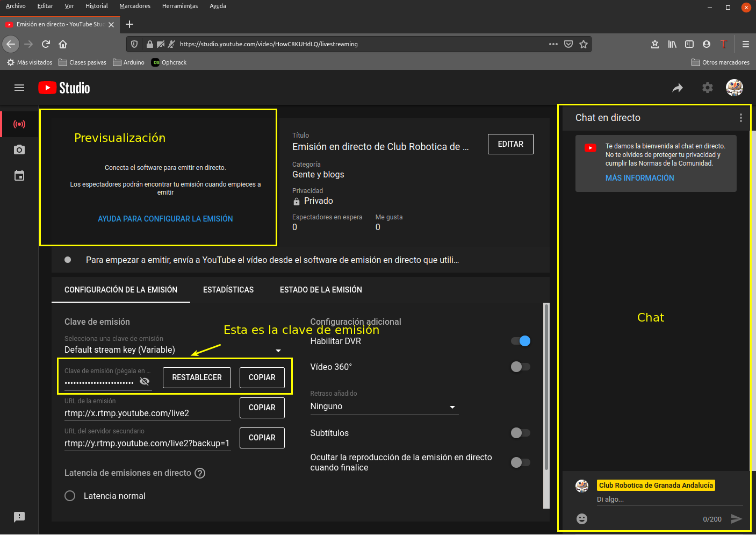This screenshot has width=756, height=535.
Task: Copy the stream key with COPIAR
Action: coord(262,377)
